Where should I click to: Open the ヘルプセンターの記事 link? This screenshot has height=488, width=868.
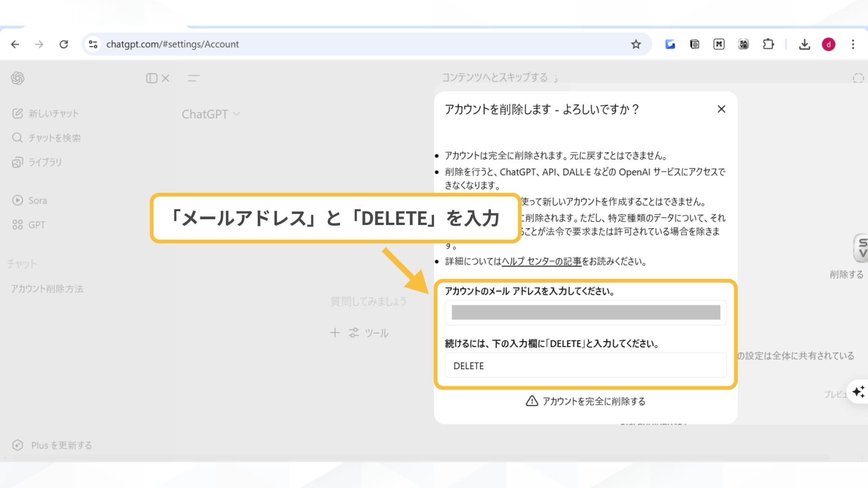point(542,261)
